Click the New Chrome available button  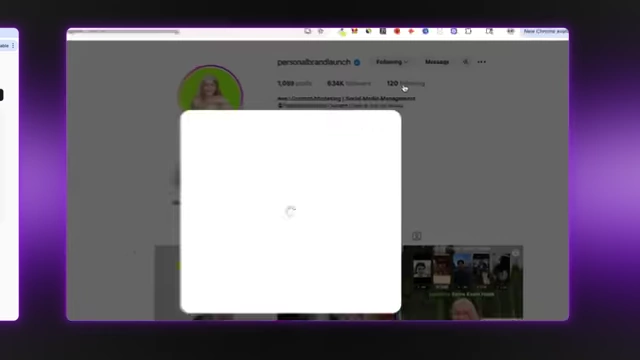point(545,31)
